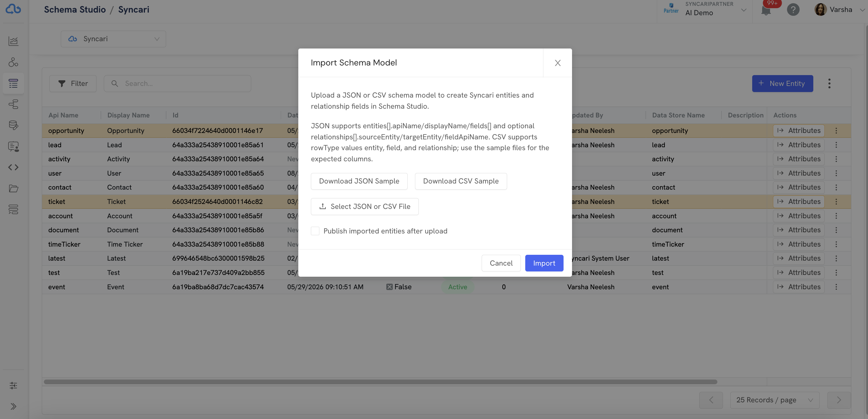
Task: Open Attributes for the event entity
Action: [x=799, y=287]
